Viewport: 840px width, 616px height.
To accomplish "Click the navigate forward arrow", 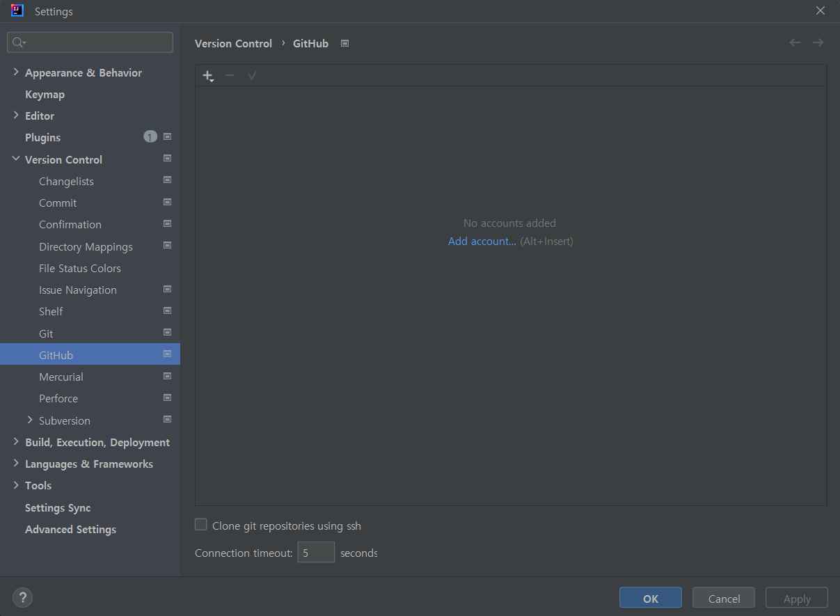I will point(818,43).
